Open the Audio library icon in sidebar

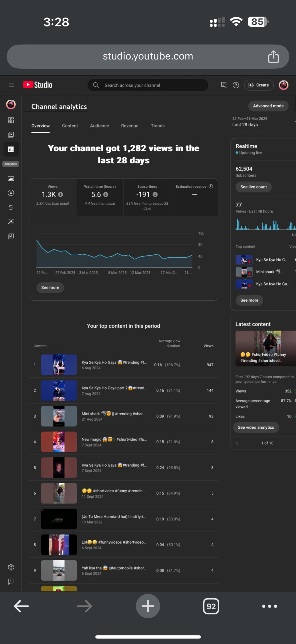(x=11, y=236)
